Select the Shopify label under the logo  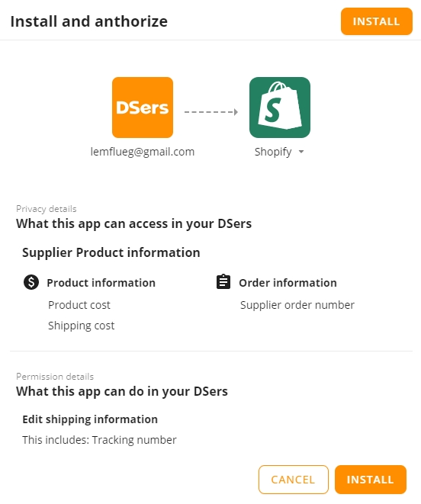(x=273, y=152)
